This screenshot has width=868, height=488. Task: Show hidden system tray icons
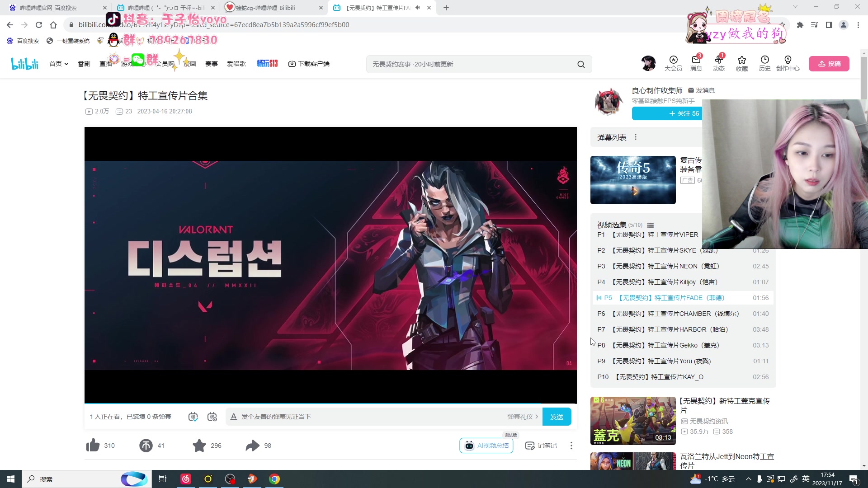point(748,479)
